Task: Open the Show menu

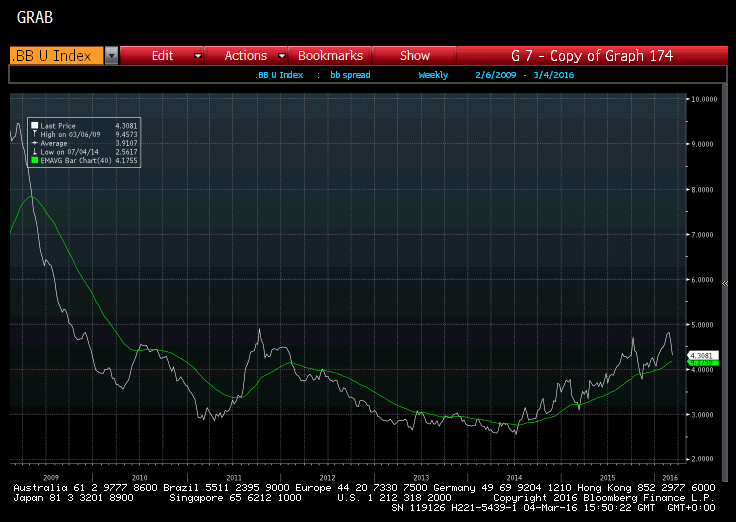Action: click(x=414, y=56)
